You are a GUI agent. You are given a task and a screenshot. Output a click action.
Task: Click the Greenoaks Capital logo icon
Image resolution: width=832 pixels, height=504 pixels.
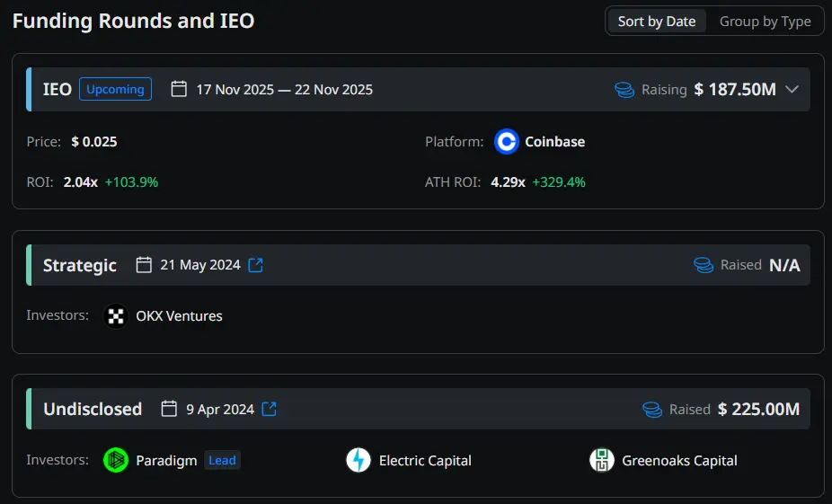pos(602,461)
